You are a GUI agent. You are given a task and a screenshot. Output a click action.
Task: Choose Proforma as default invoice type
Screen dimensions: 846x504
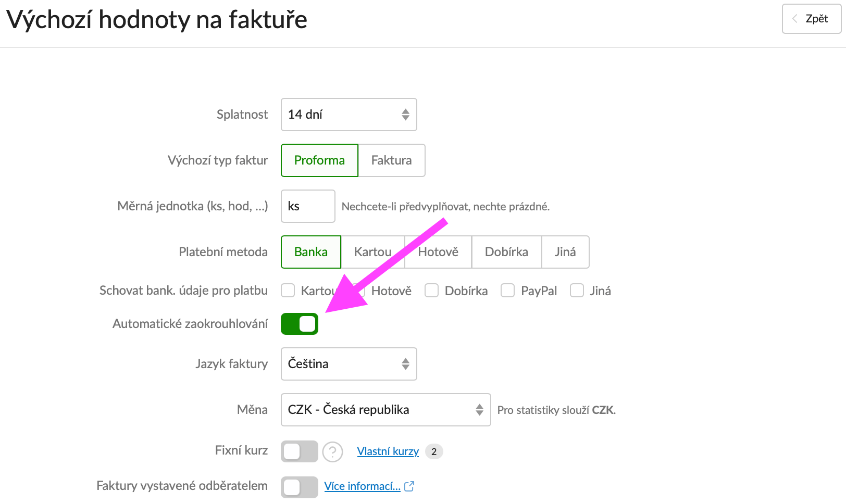[319, 160]
